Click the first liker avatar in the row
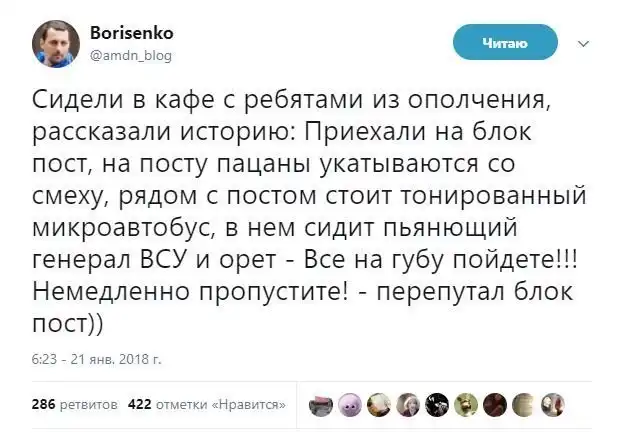The width and height of the screenshot is (625, 441). click(322, 405)
